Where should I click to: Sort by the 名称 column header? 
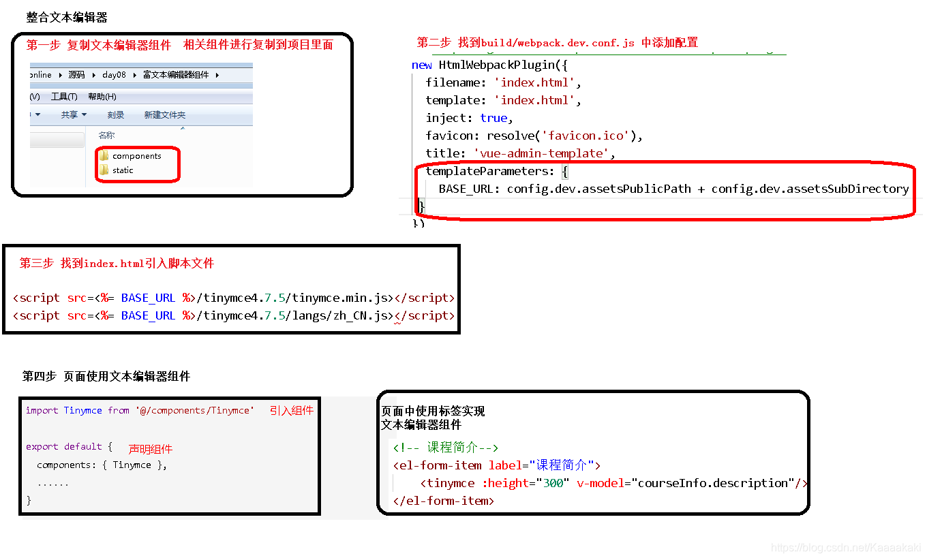pyautogui.click(x=106, y=136)
